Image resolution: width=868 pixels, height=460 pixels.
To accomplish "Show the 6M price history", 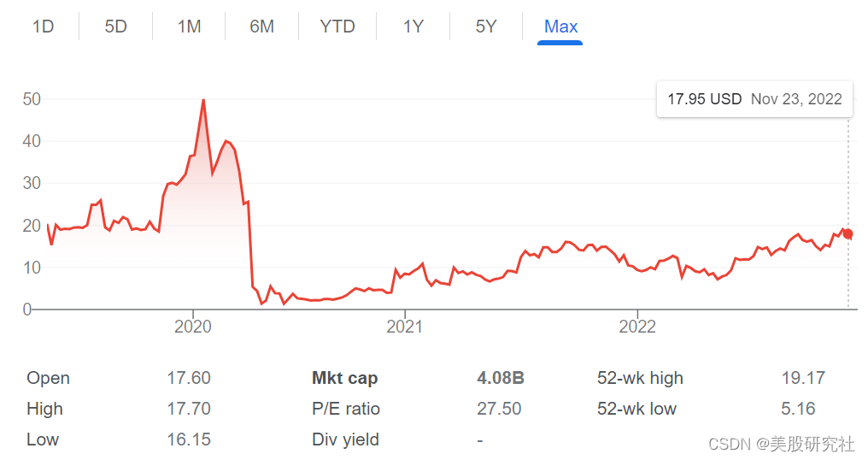I will coord(261,27).
